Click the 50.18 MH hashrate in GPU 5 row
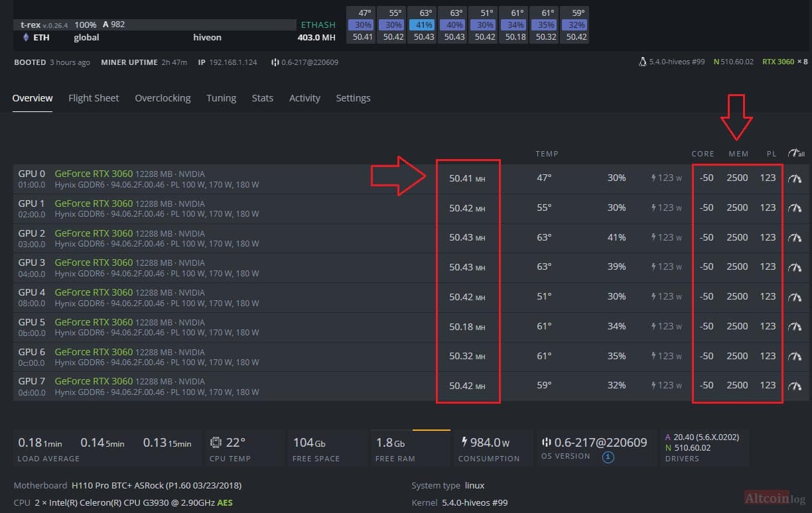 click(x=467, y=326)
